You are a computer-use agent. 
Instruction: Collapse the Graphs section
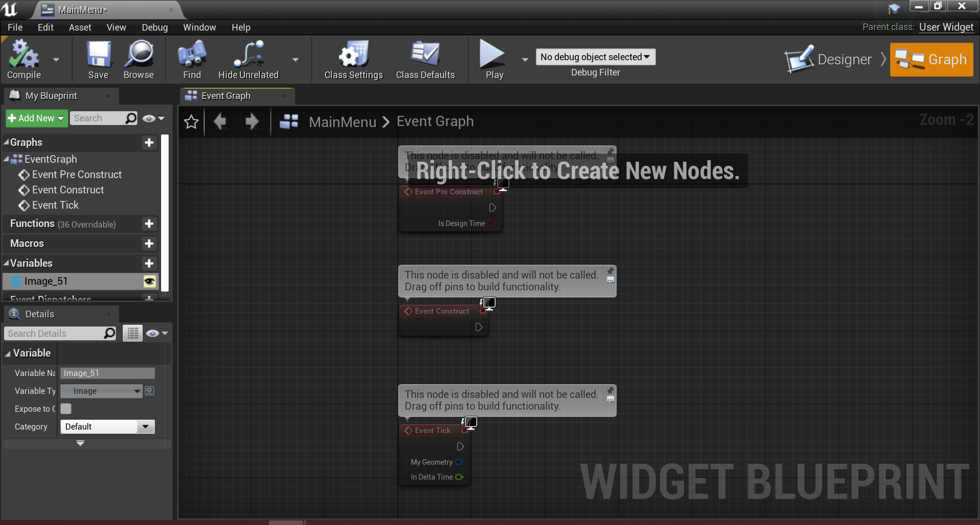click(x=6, y=142)
